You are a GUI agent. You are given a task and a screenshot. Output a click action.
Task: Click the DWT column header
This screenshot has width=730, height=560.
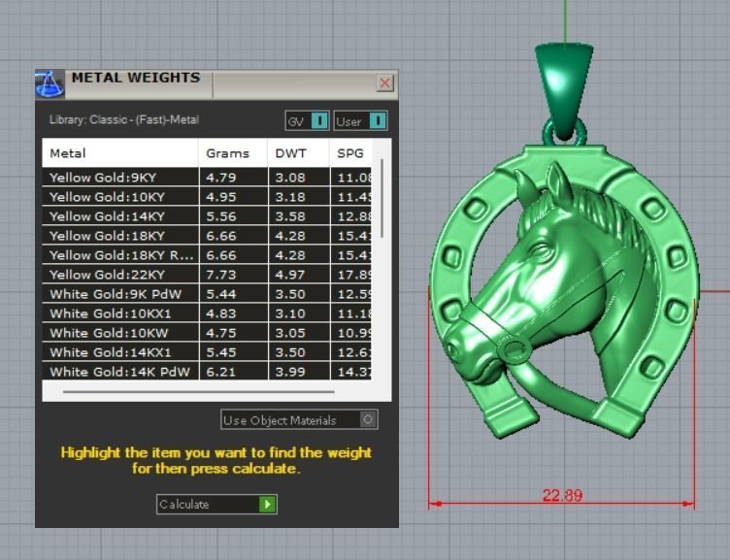299,153
